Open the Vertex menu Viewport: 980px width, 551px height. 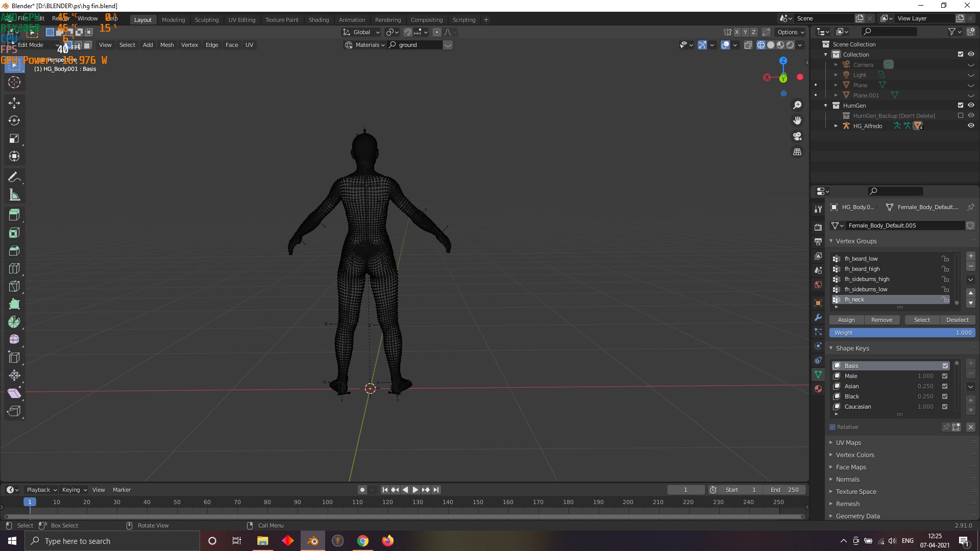click(189, 45)
